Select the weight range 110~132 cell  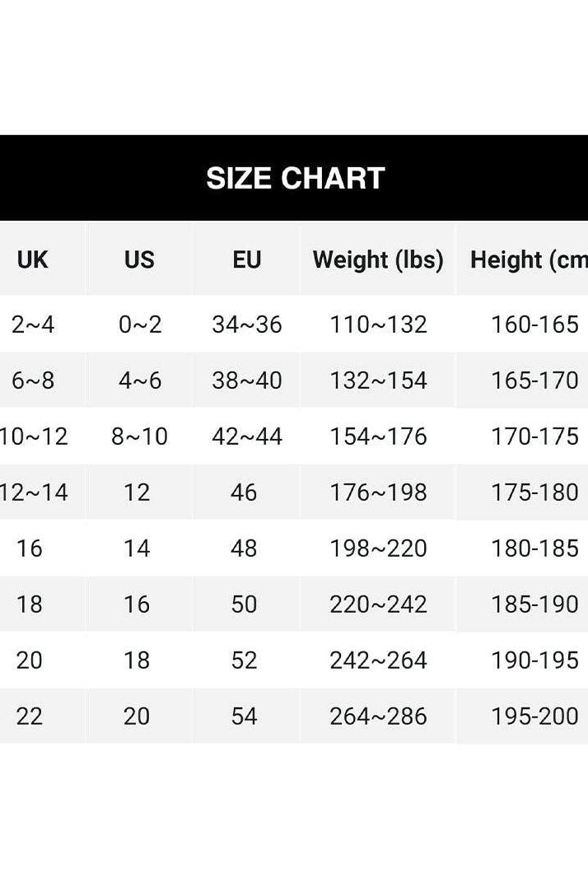(378, 325)
